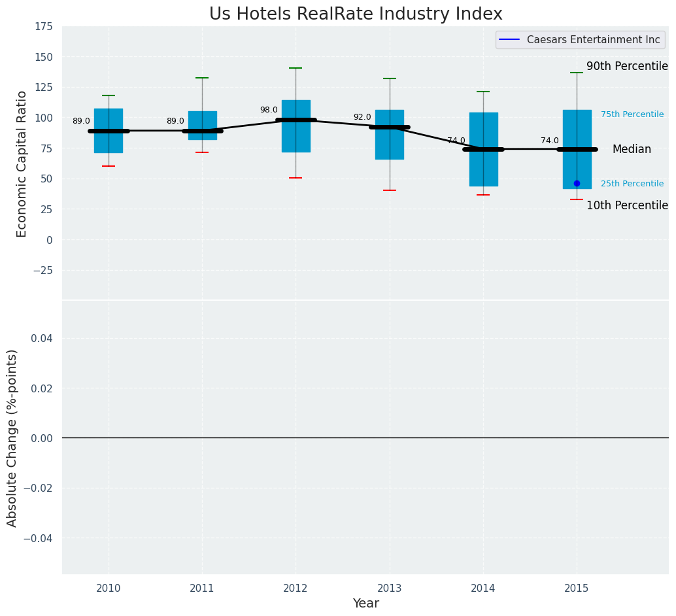Click the 2013 median value 92.0

(362, 117)
